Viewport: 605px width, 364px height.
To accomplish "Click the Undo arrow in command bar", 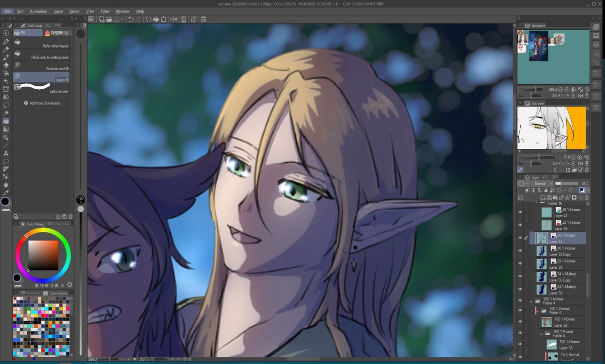I will (131, 19).
